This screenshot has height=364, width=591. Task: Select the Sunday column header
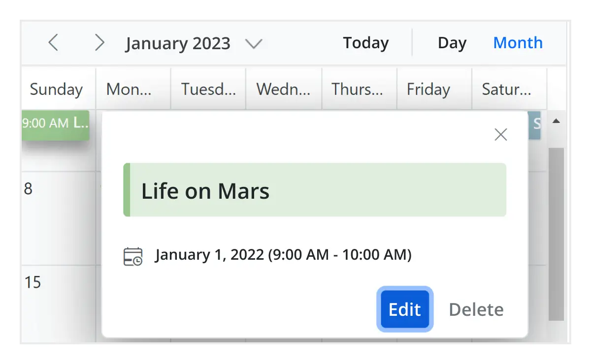[x=56, y=89]
